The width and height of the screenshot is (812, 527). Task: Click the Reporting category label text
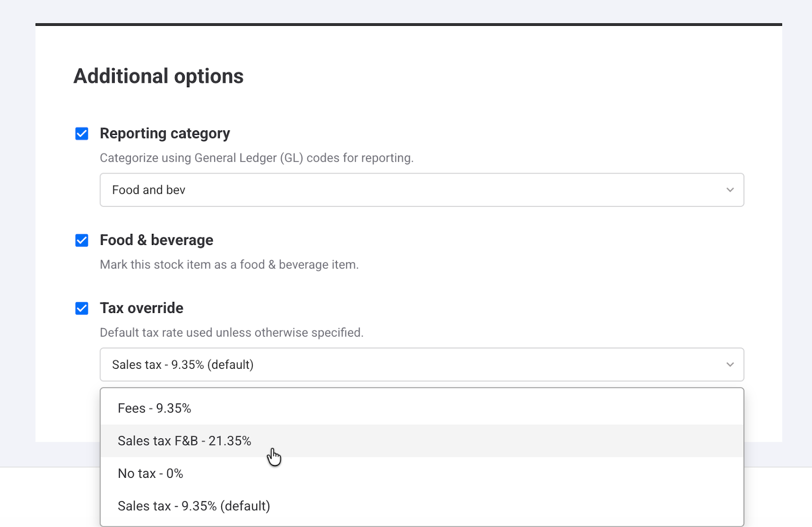164,133
